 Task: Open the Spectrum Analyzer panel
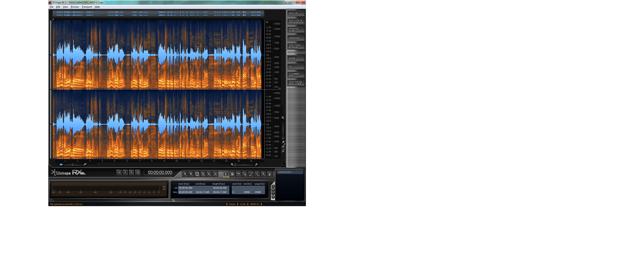[295, 83]
